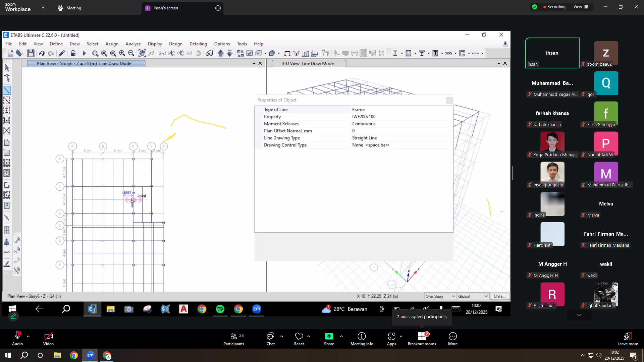Open Breakout rooms
644x362 pixels.
(422, 339)
